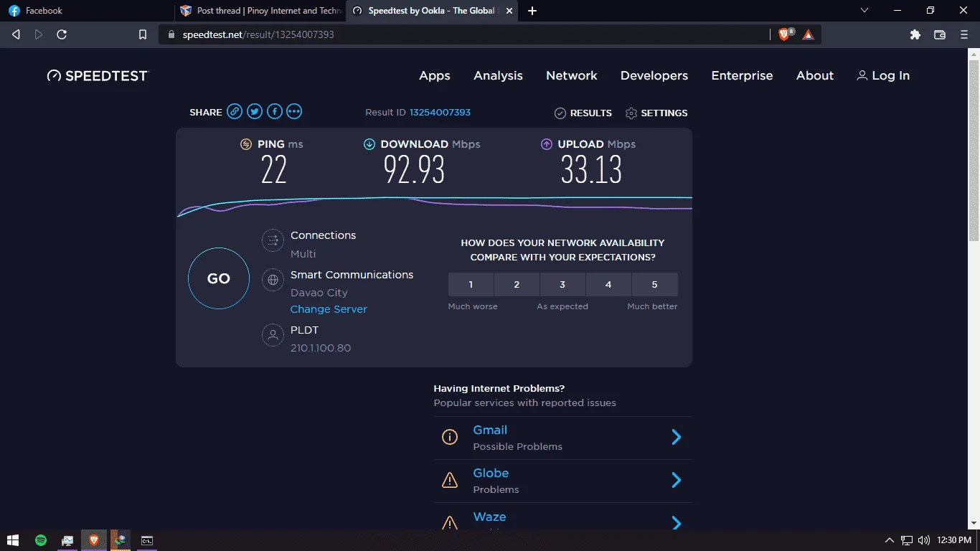
Task: Open Speedtest SETTINGS
Action: [656, 113]
